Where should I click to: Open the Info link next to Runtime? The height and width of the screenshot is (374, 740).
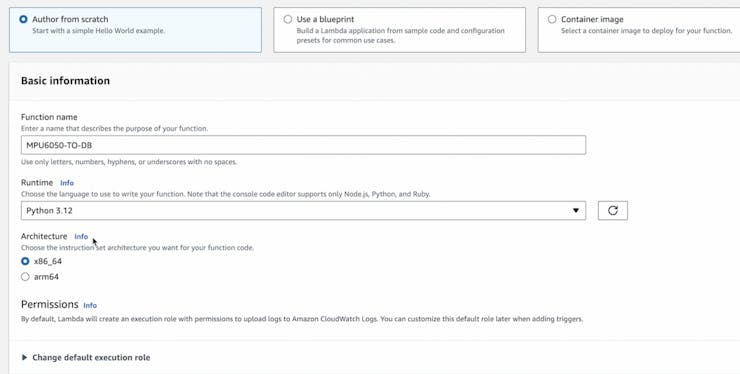pos(67,183)
